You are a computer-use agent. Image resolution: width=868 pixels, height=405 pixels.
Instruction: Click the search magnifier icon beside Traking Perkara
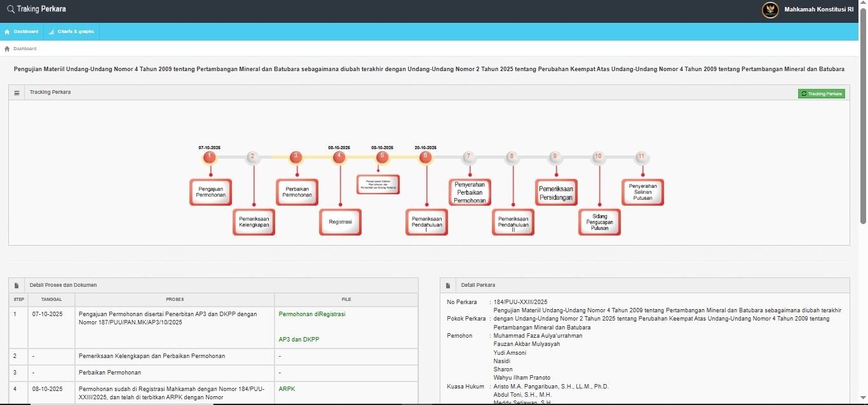click(x=10, y=10)
